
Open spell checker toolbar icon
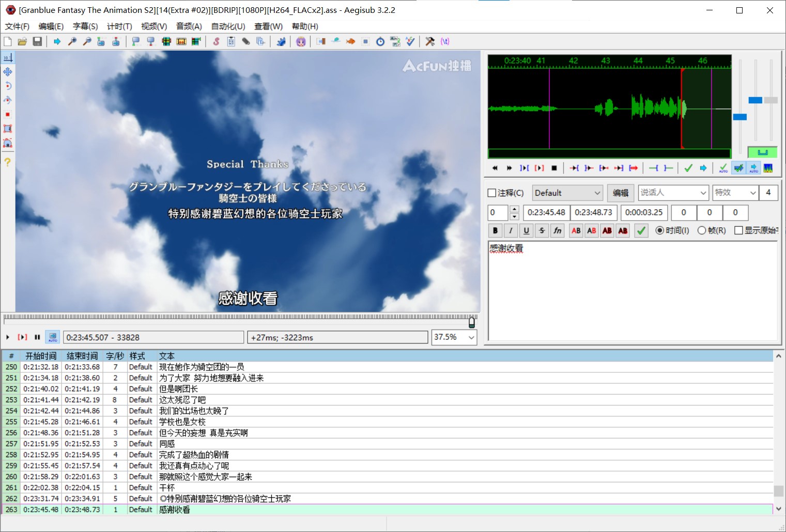[x=410, y=41]
